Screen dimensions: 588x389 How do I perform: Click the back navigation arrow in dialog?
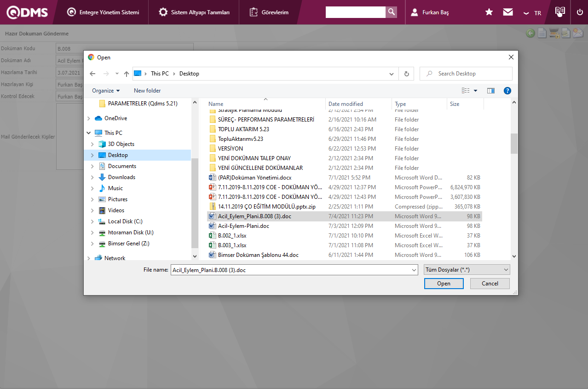92,74
